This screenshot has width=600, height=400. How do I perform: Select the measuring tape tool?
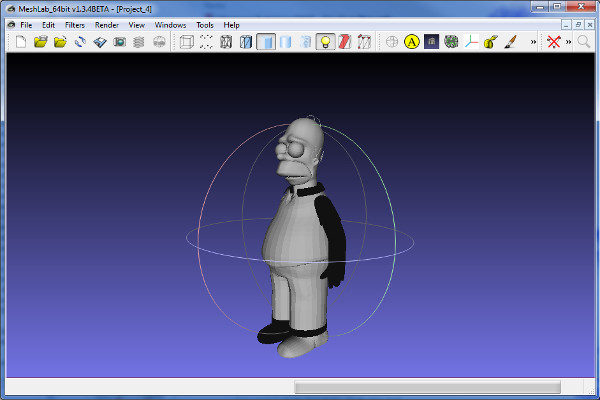pos(490,42)
